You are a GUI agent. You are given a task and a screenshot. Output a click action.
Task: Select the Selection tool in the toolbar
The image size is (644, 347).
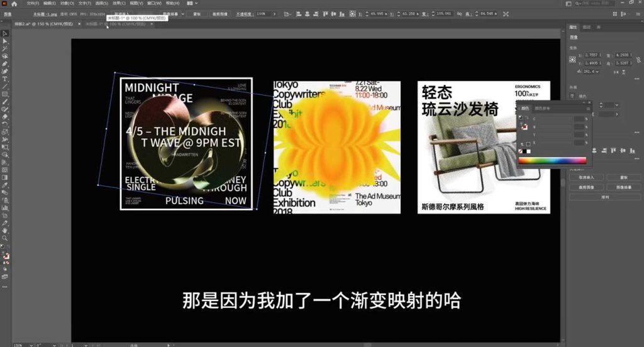click(x=5, y=34)
